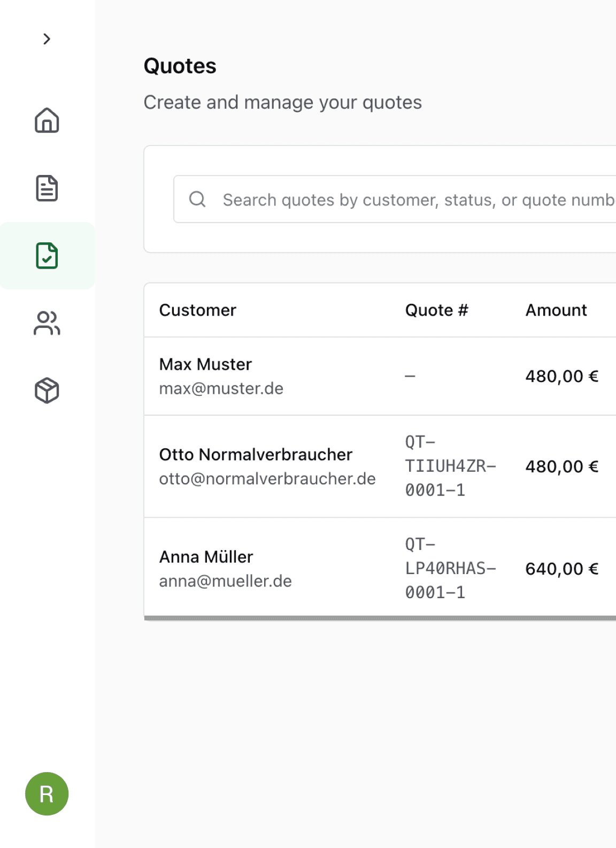Open the Home dashboard icon
Screen dimensions: 616x848
47,120
